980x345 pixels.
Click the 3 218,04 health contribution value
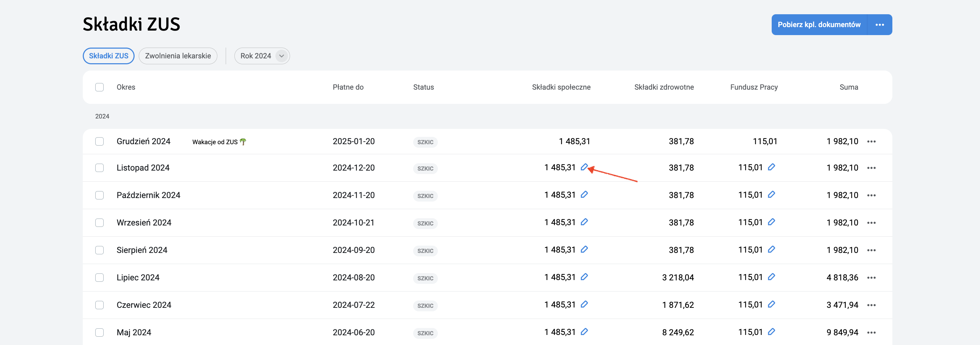click(x=678, y=277)
